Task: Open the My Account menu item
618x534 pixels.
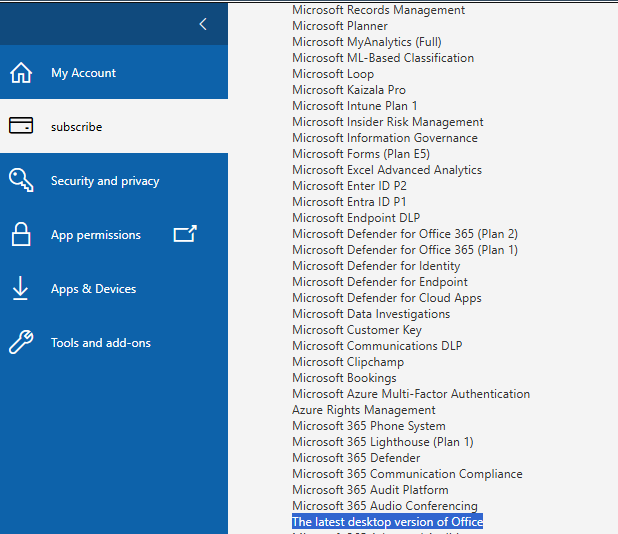Action: [x=114, y=72]
